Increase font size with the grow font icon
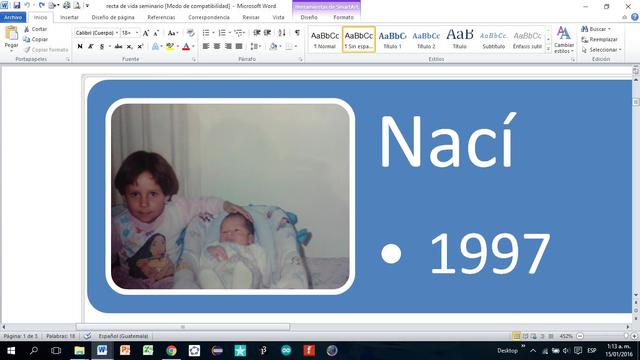This screenshot has height=360, width=640. click(x=146, y=33)
